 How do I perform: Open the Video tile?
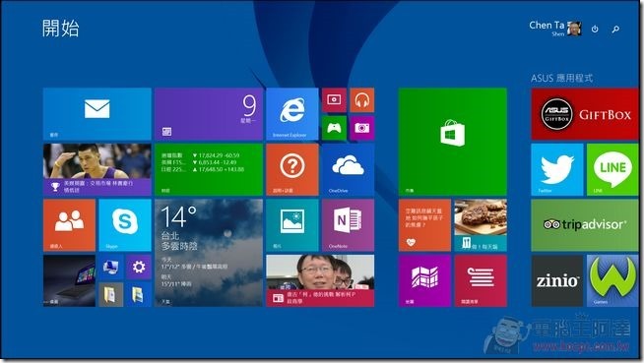pyautogui.click(x=334, y=99)
